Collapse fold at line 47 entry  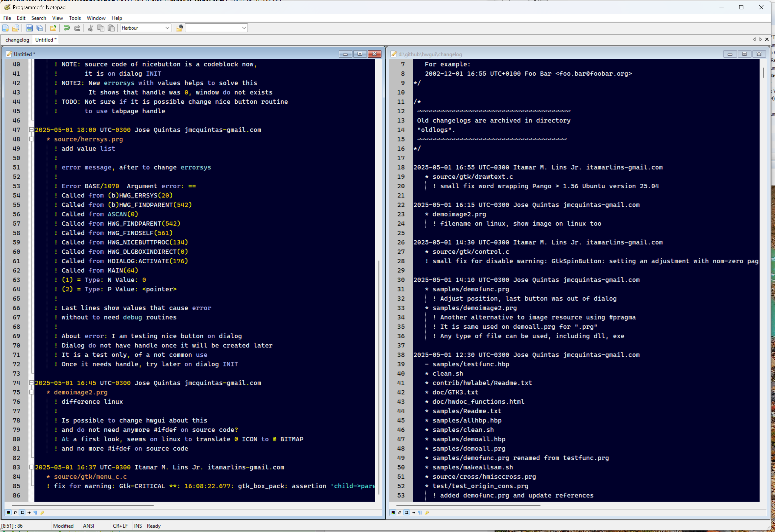coord(31,130)
